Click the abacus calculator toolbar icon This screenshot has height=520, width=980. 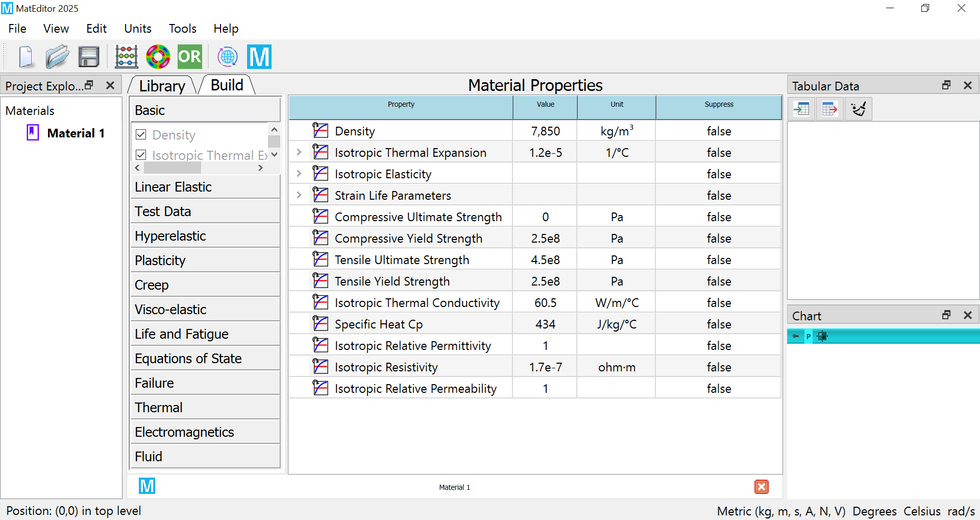pos(126,57)
